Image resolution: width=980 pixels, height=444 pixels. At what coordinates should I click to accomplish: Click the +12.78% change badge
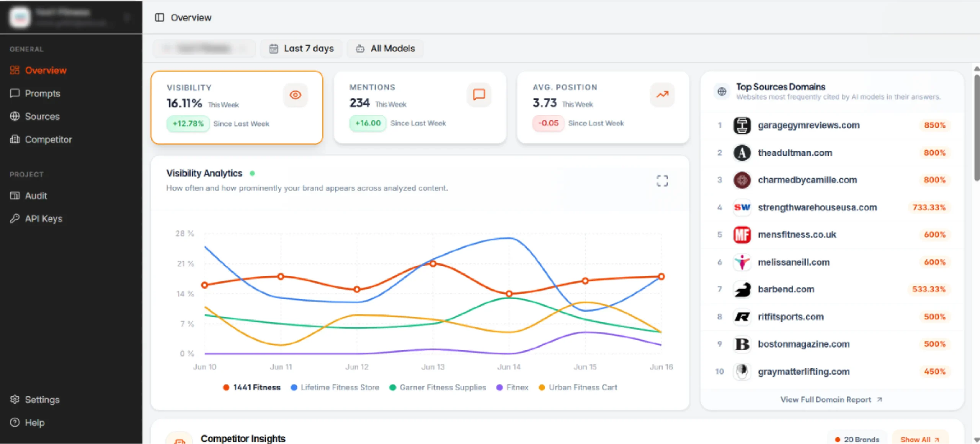point(188,124)
